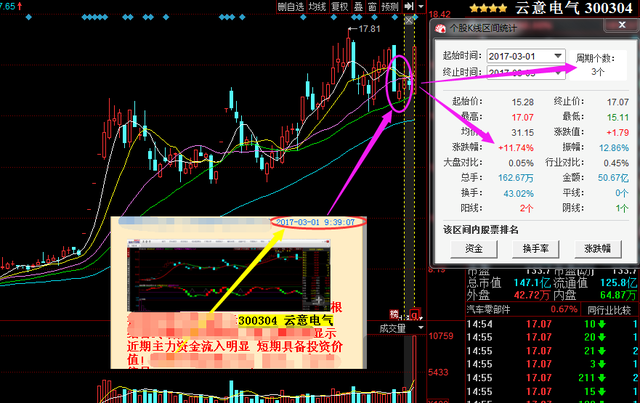Screen dimensions: 640x403
Task: Click the 300304 云意电气 highlighted popup text
Action: pos(286,321)
